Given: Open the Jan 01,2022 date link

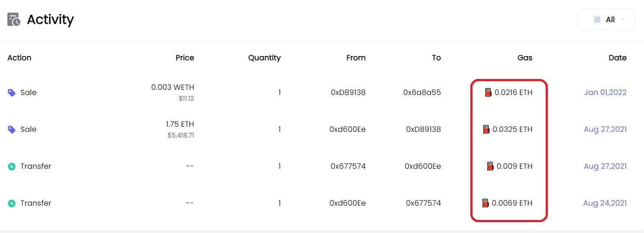Looking at the screenshot, I should 605,92.
